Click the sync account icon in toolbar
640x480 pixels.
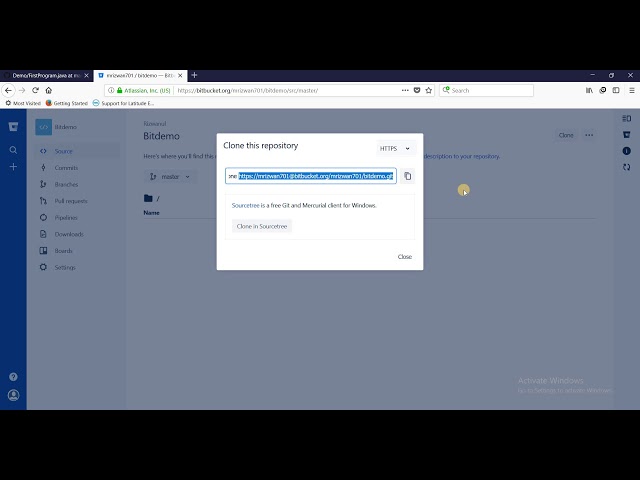point(602,90)
